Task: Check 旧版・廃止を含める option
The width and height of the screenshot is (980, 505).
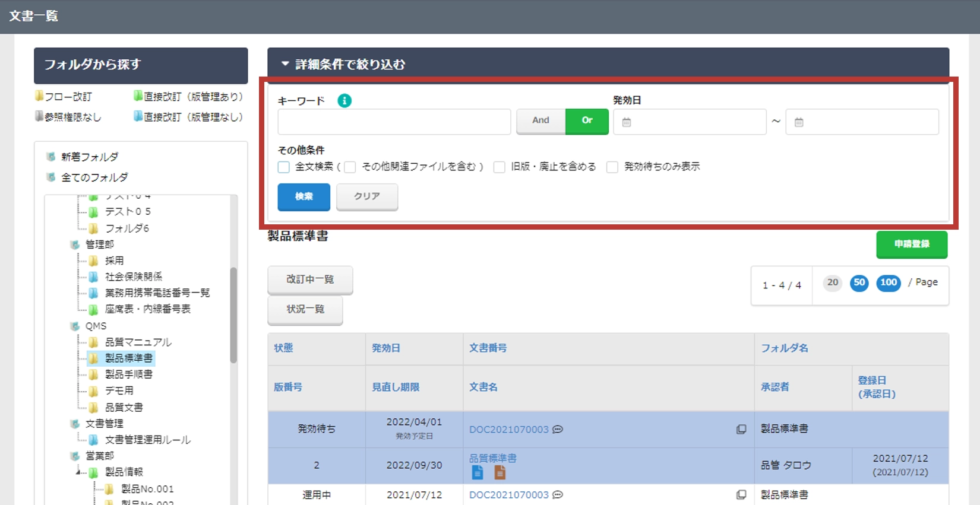Action: [x=500, y=167]
